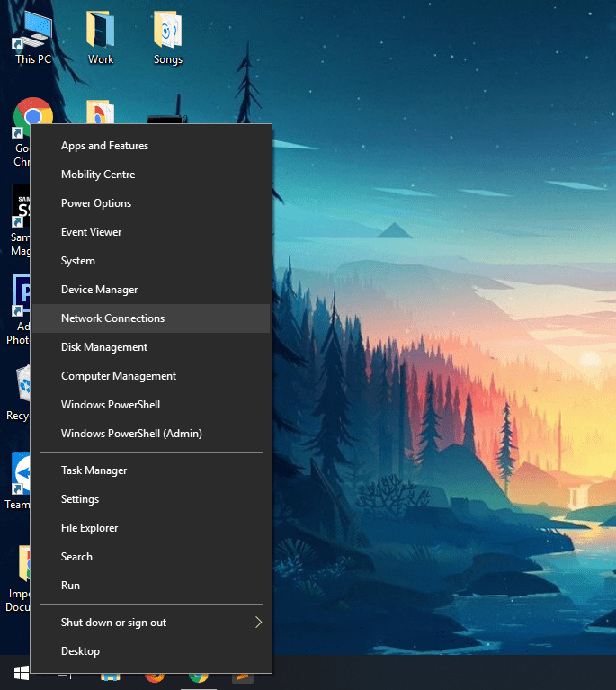Start Windows PowerShell (non-admin)
This screenshot has height=690, width=616.
(x=151, y=405)
